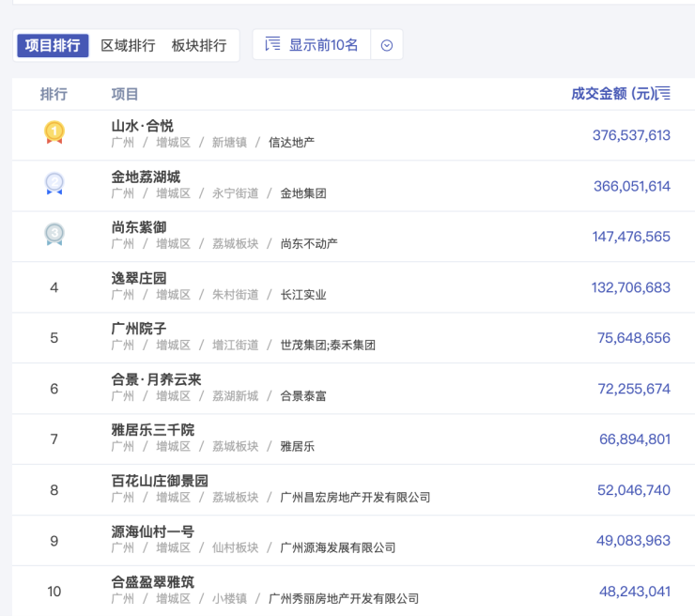Viewport: 695px width, 616px height.
Task: Open the 金地荔湖城 project link
Action: [146, 177]
